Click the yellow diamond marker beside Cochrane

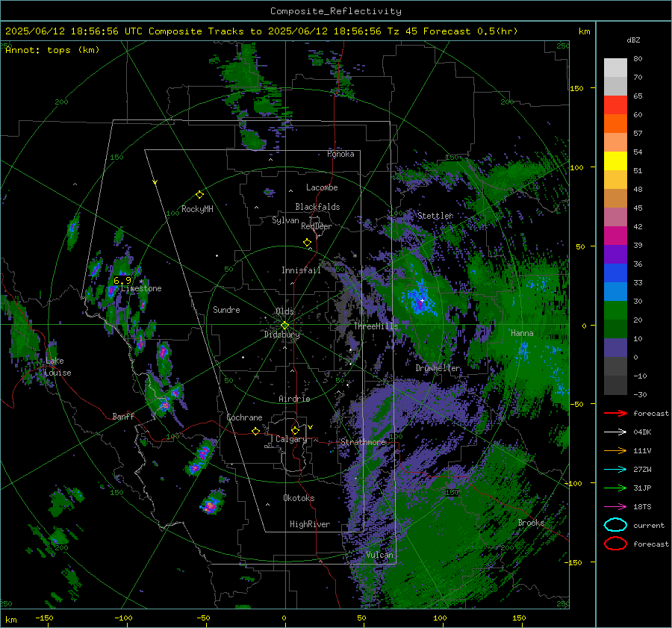[x=256, y=432]
